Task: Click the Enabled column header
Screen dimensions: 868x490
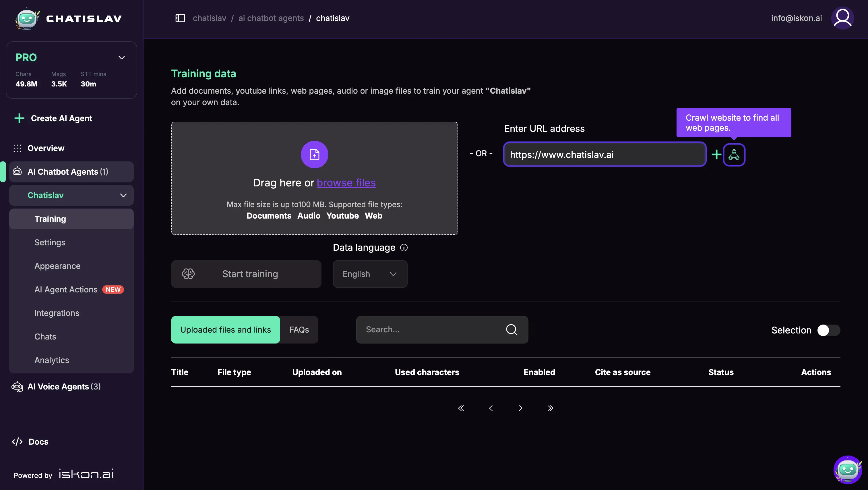Action: pos(539,372)
